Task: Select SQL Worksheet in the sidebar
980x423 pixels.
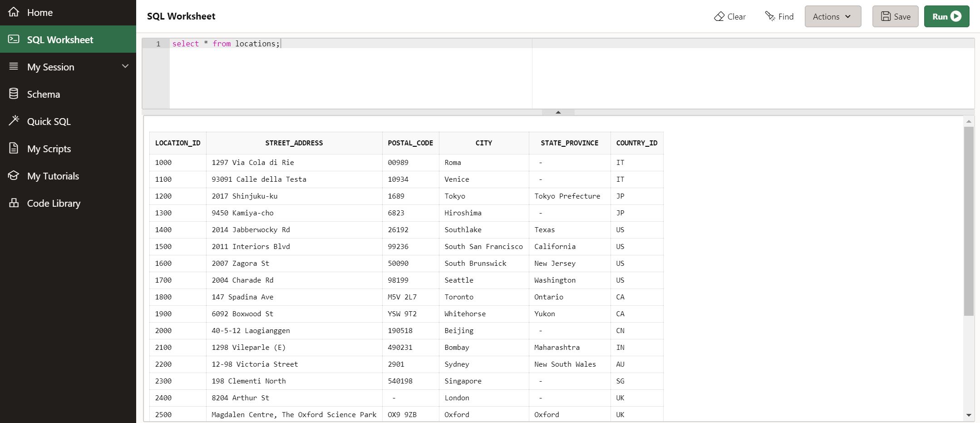Action: point(68,40)
